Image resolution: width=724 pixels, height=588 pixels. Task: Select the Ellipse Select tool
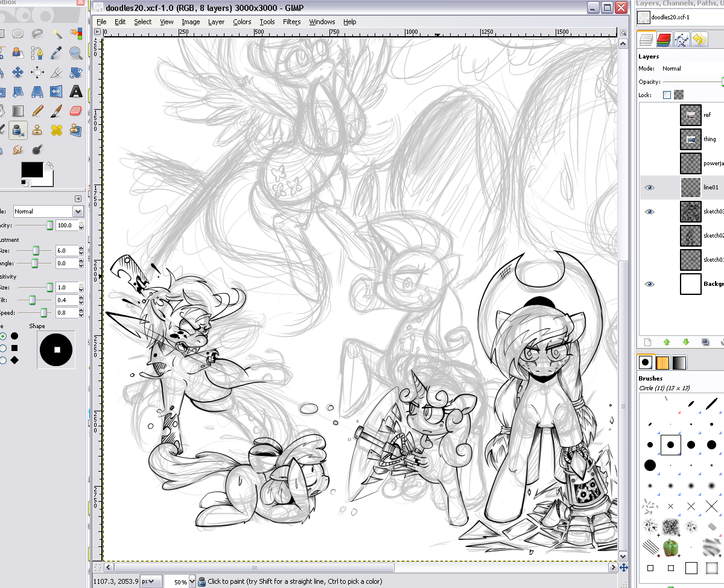[x=18, y=34]
